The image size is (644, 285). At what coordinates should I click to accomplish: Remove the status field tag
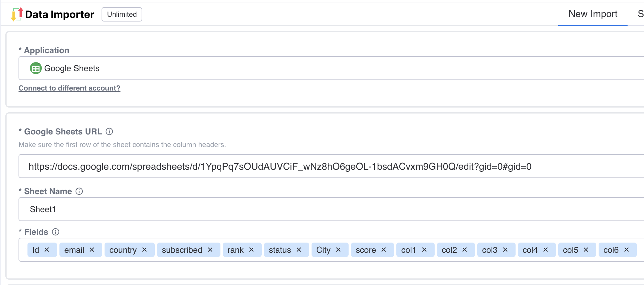coord(299,250)
